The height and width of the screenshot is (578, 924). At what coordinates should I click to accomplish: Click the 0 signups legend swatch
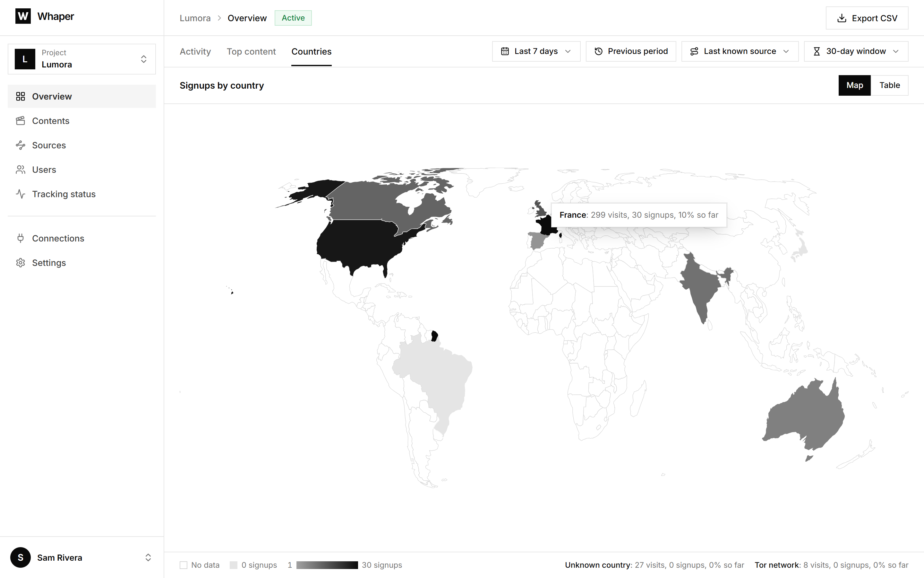click(234, 565)
